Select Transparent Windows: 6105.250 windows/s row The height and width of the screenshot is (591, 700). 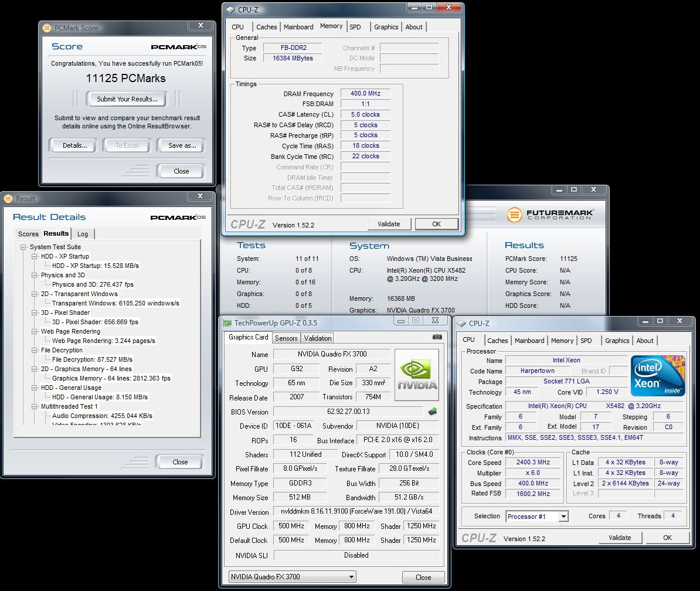tap(115, 303)
